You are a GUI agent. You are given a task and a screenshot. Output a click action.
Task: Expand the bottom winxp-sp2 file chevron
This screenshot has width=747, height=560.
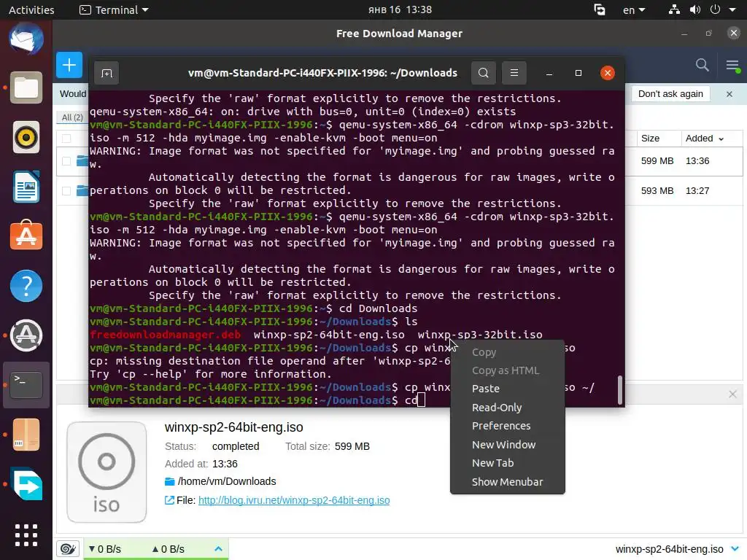coord(735,549)
